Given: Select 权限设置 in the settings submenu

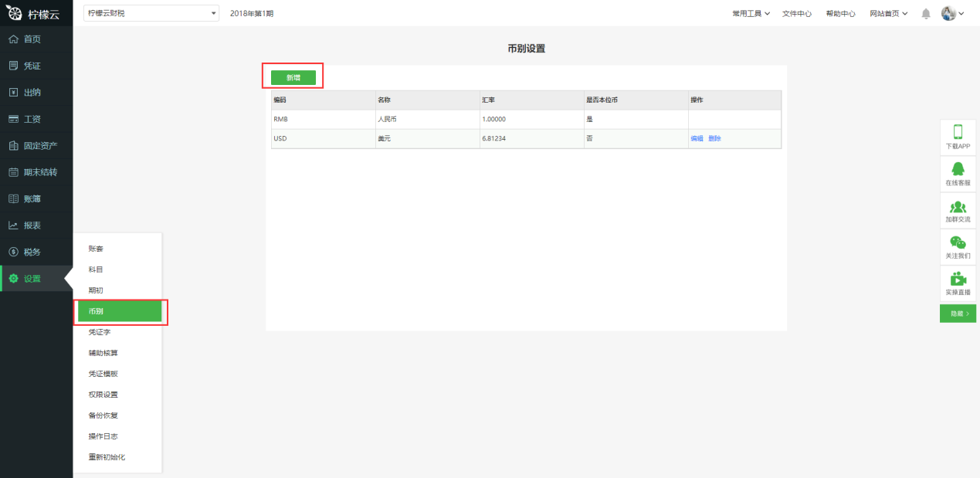Looking at the screenshot, I should [103, 395].
